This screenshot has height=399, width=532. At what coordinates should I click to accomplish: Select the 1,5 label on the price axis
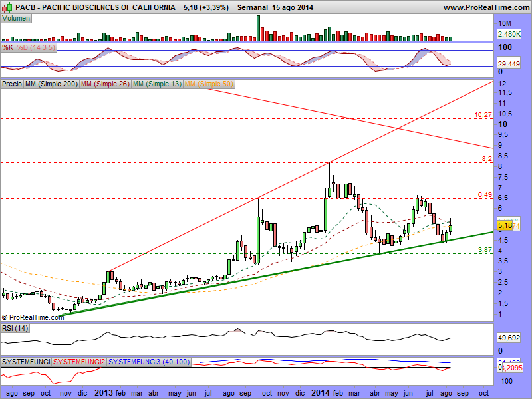pos(503,303)
